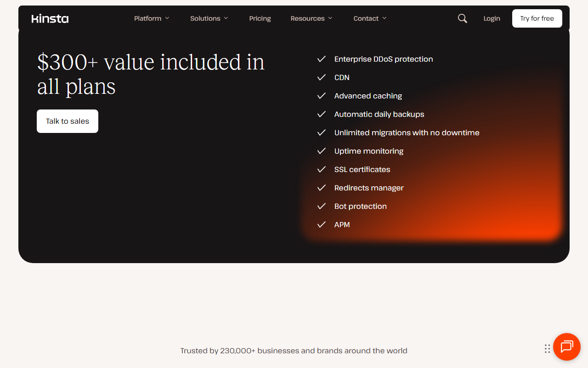This screenshot has height=368, width=588.
Task: Click the 'Unlimited migrations with no downtime' text
Action: click(407, 132)
